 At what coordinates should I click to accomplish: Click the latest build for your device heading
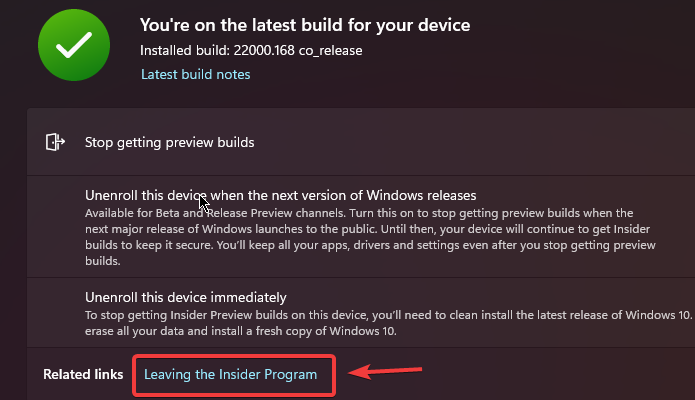pos(305,25)
